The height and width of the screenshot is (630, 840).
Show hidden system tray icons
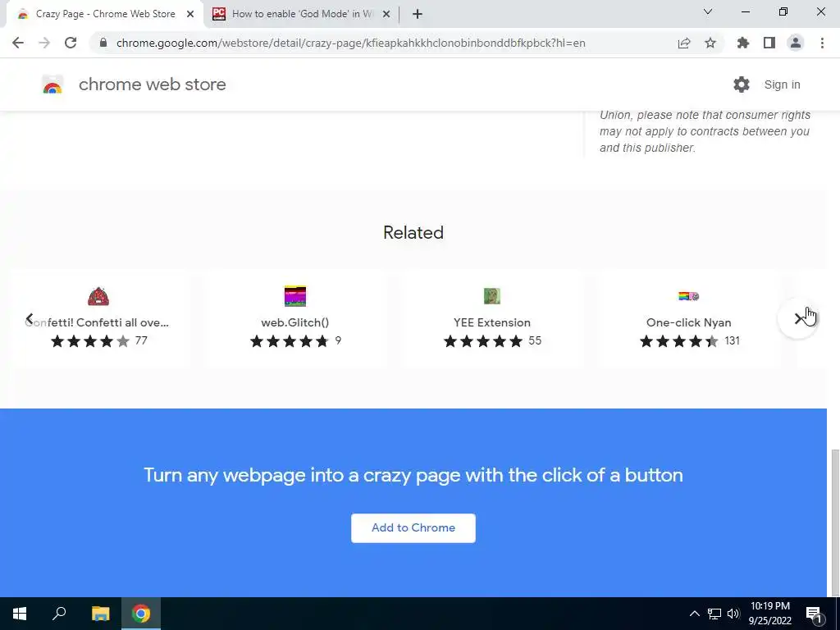[694, 614]
